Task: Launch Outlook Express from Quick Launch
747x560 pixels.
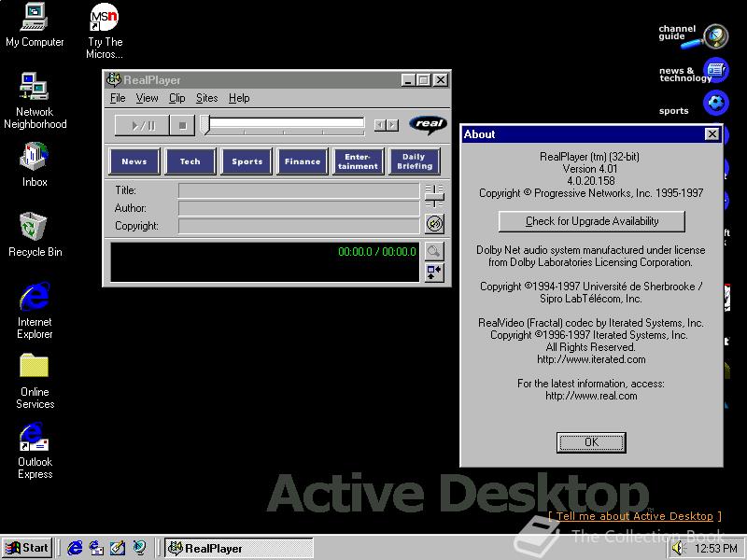Action: pos(96,548)
